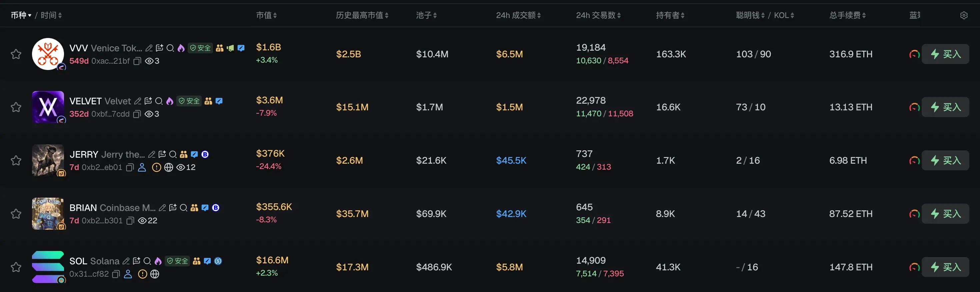
Task: Open BRIAN Coinbase token image
Action: 48,214
